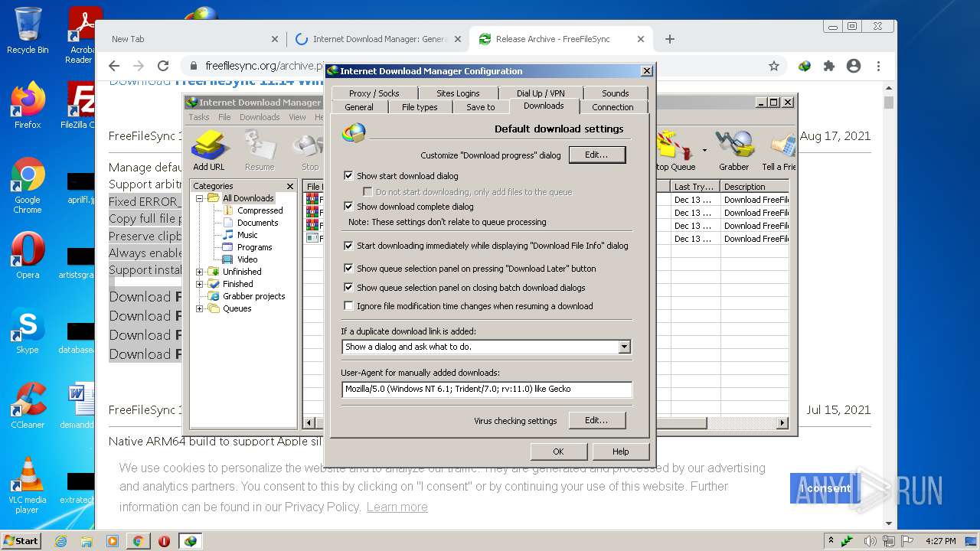The image size is (980, 551).
Task: Open the Dial Up / VPN tab
Action: click(x=541, y=93)
